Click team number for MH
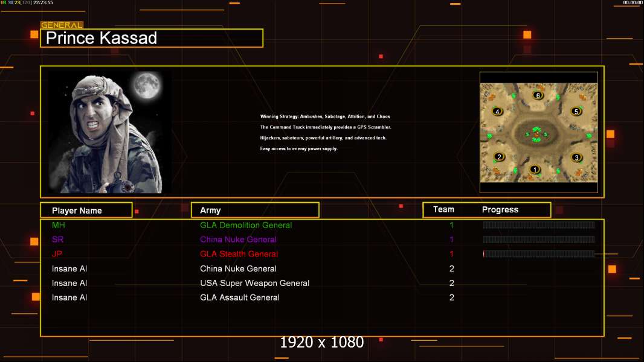The image size is (644, 362). coord(451,225)
